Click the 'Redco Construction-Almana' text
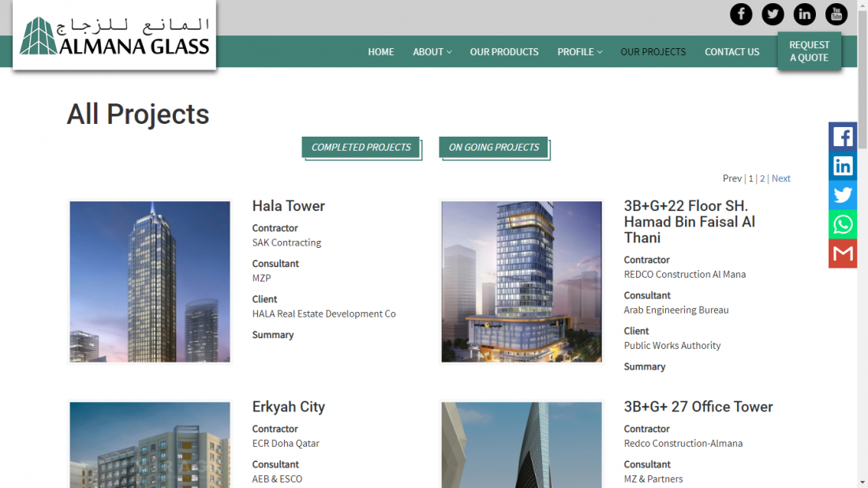Image resolution: width=868 pixels, height=488 pixels. (x=683, y=444)
